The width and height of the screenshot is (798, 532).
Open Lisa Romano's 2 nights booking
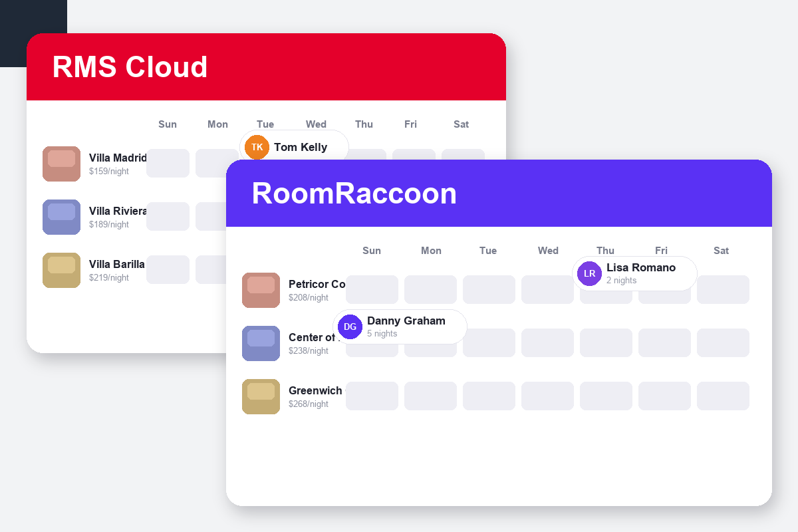pyautogui.click(x=634, y=273)
